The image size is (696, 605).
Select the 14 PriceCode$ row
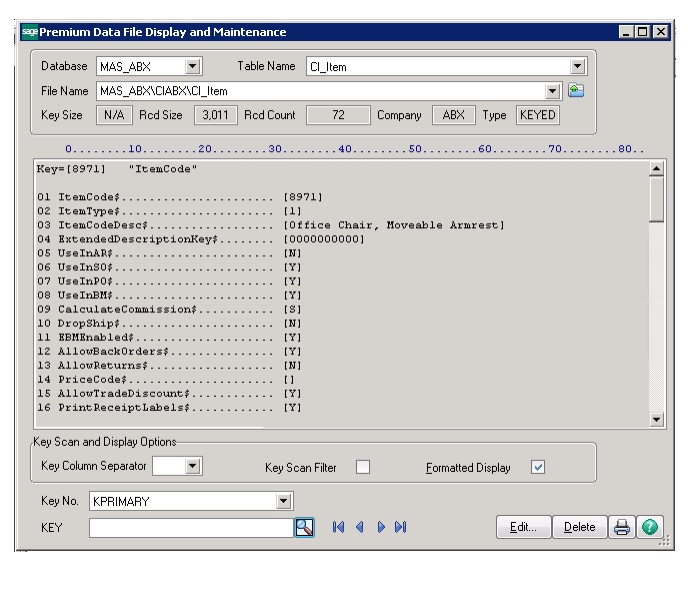(166, 380)
